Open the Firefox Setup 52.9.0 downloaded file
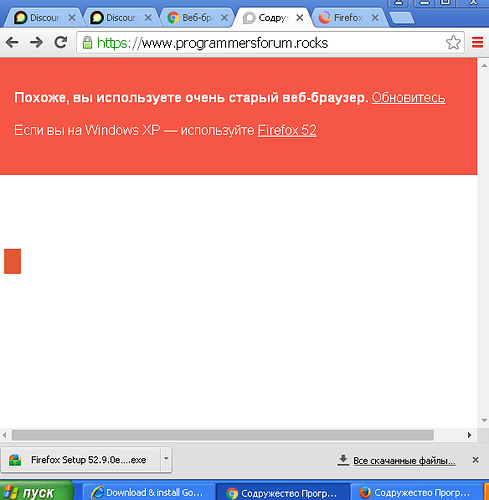 81,460
